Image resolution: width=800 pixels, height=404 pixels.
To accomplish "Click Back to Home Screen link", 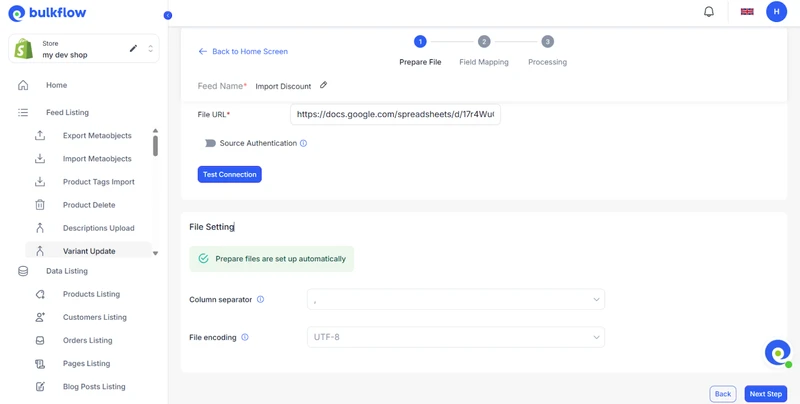I will tap(243, 52).
